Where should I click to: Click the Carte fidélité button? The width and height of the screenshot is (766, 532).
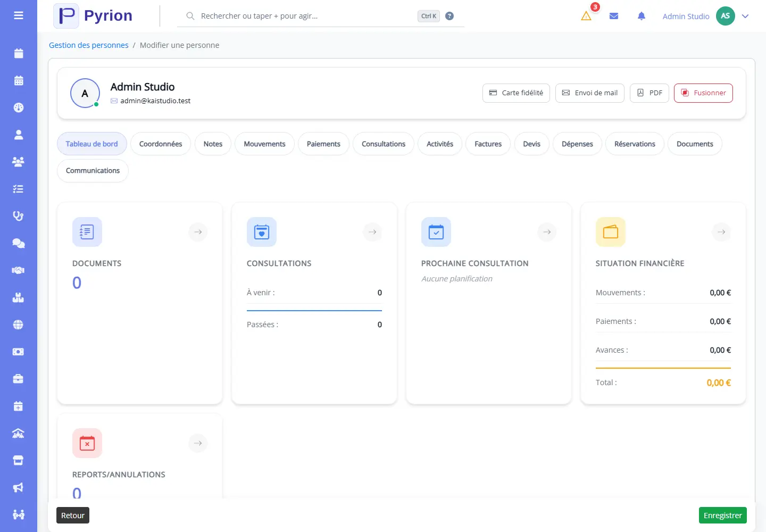click(x=516, y=93)
